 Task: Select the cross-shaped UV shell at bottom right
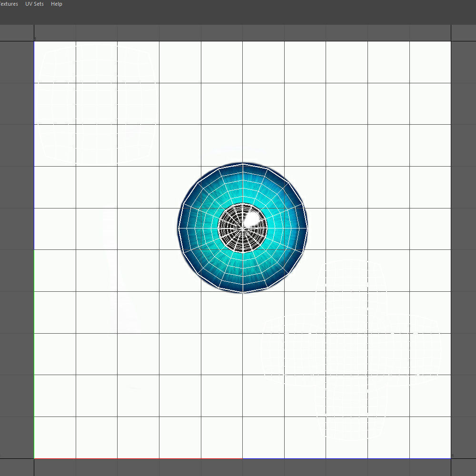(x=351, y=349)
